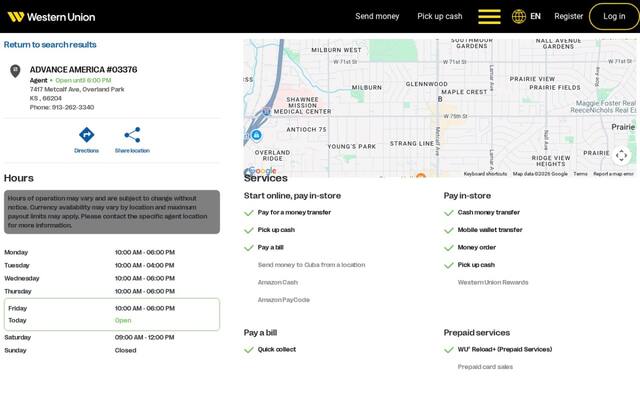This screenshot has height=400, width=640.
Task: Click Quick collect under Pay a bill
Action: (277, 349)
